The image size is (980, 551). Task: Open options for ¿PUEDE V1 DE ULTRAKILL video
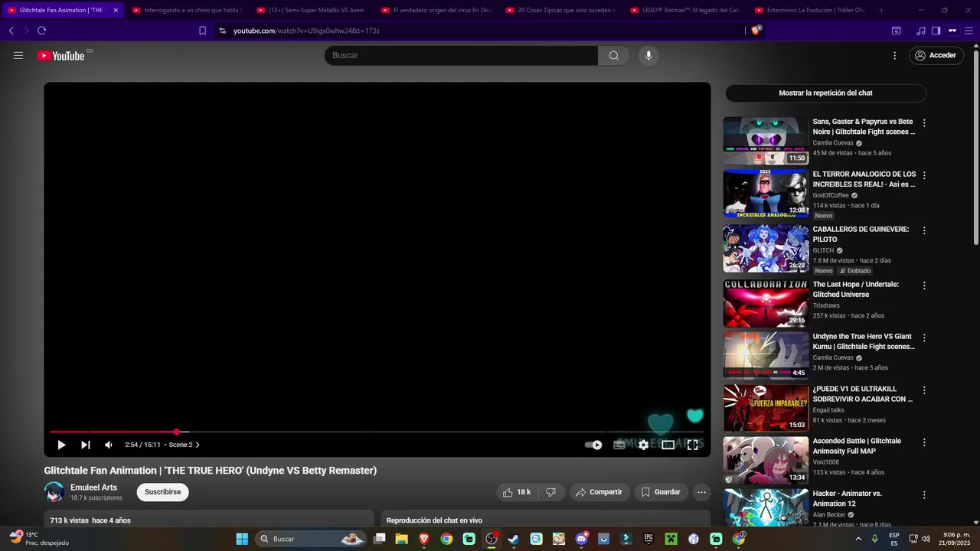tap(924, 390)
